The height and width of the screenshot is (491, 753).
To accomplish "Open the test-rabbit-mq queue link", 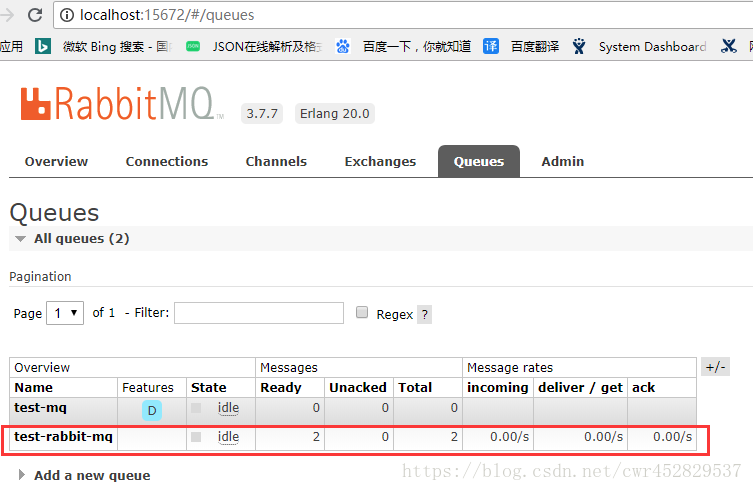I will coord(63,437).
